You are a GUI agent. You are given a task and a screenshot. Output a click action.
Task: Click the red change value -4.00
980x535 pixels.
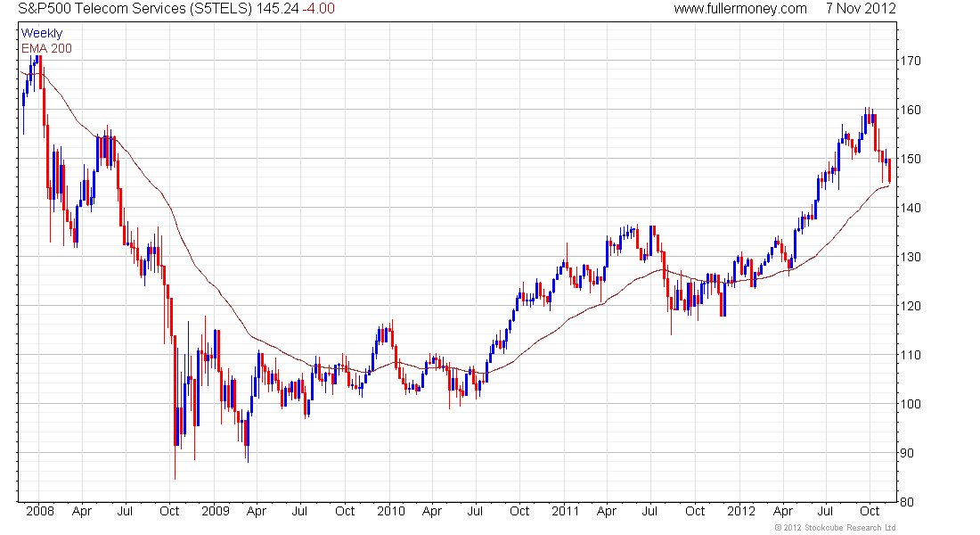[x=318, y=9]
